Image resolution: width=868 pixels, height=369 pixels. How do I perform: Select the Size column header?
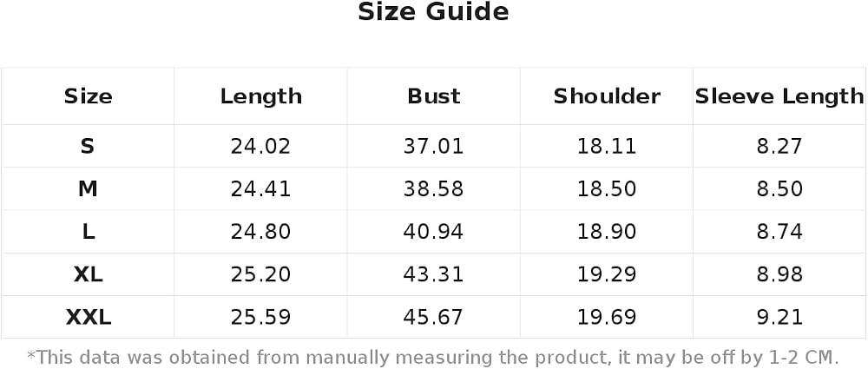coord(88,96)
